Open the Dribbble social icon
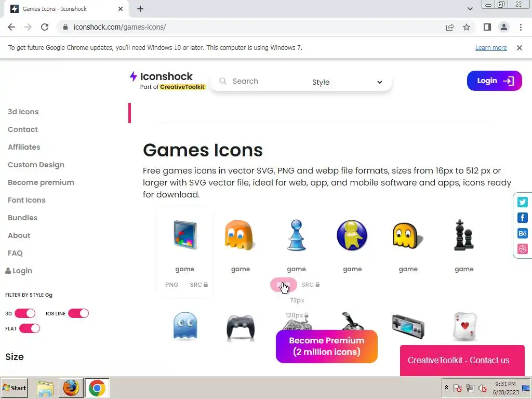The width and height of the screenshot is (532, 399). coord(523,249)
